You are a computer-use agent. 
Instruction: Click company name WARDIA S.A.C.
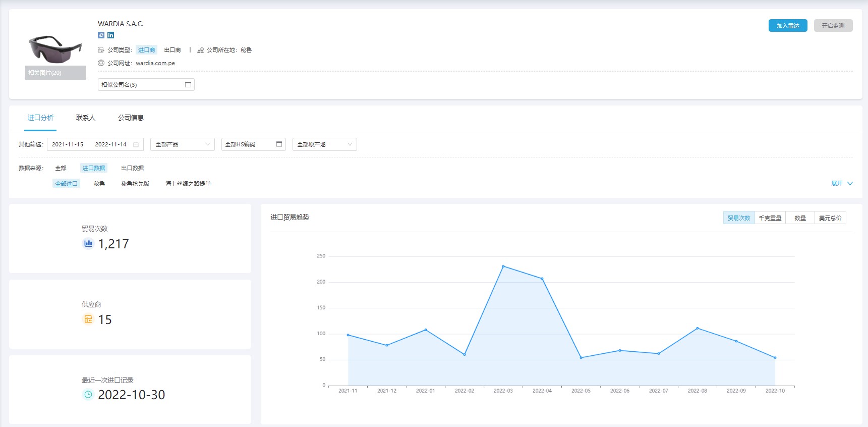coord(121,24)
